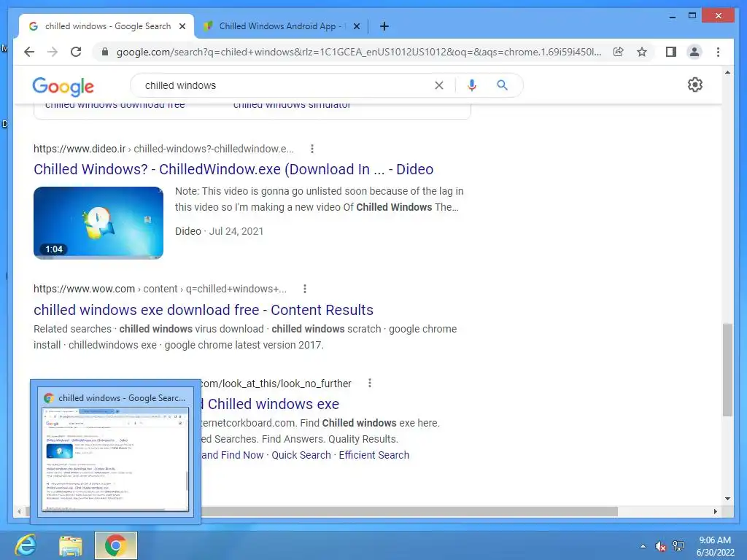Screen dimensions: 747x560
Task: Show hidden system tray icons
Action: [643, 546]
